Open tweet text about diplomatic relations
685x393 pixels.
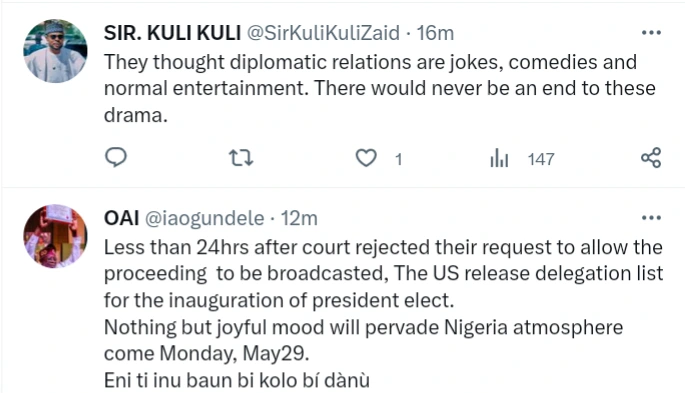pos(380,88)
